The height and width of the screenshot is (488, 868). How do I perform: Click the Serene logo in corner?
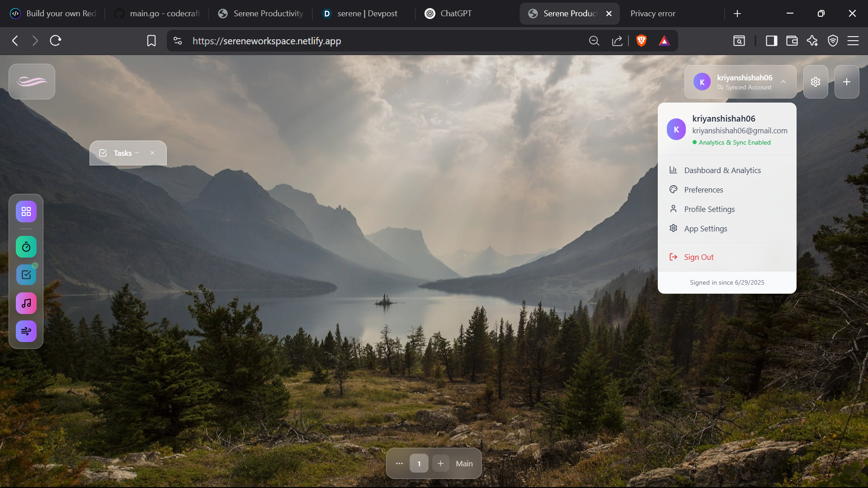click(32, 81)
